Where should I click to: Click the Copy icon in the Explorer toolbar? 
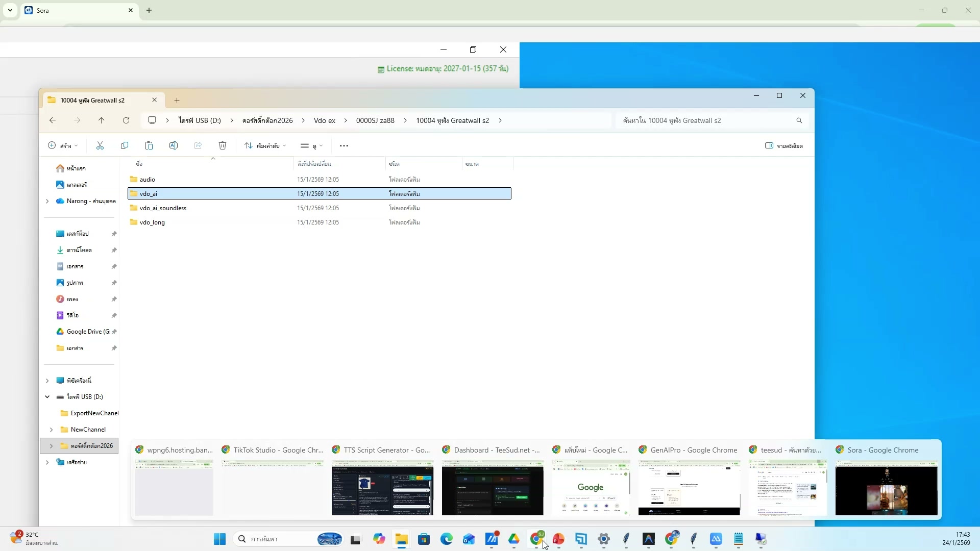click(125, 146)
